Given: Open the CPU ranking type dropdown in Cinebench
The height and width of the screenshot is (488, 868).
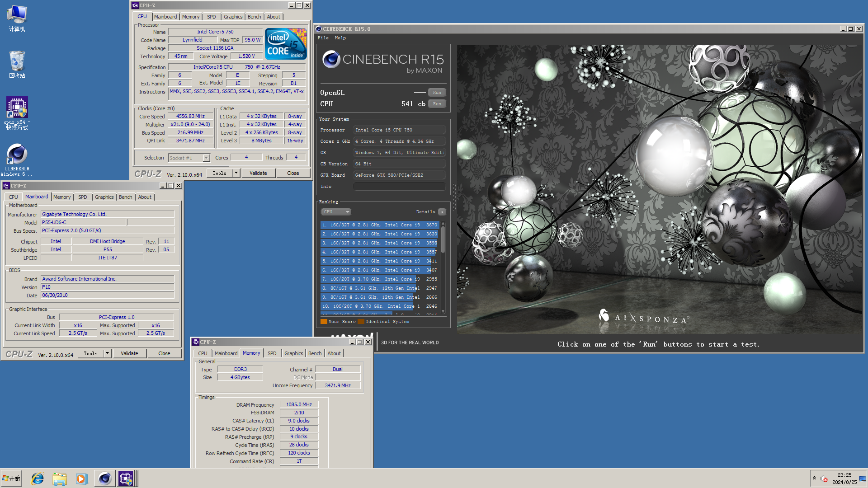Looking at the screenshot, I should click(x=336, y=212).
